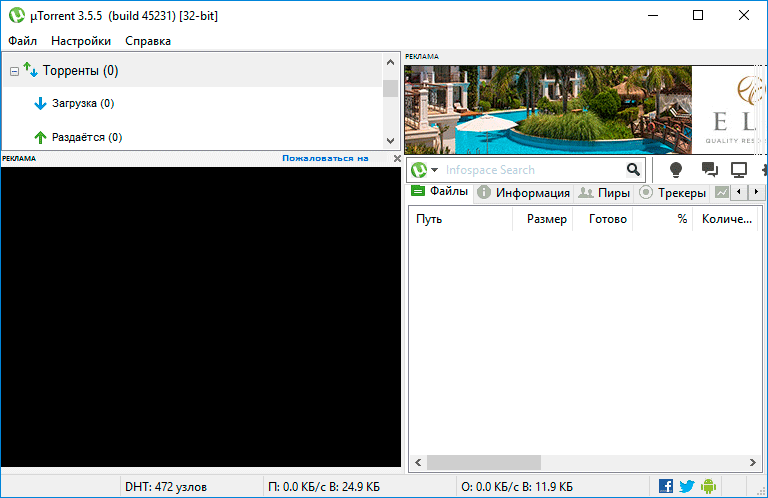Click the uTorrent title bar icon
The height and width of the screenshot is (498, 768).
click(17, 16)
